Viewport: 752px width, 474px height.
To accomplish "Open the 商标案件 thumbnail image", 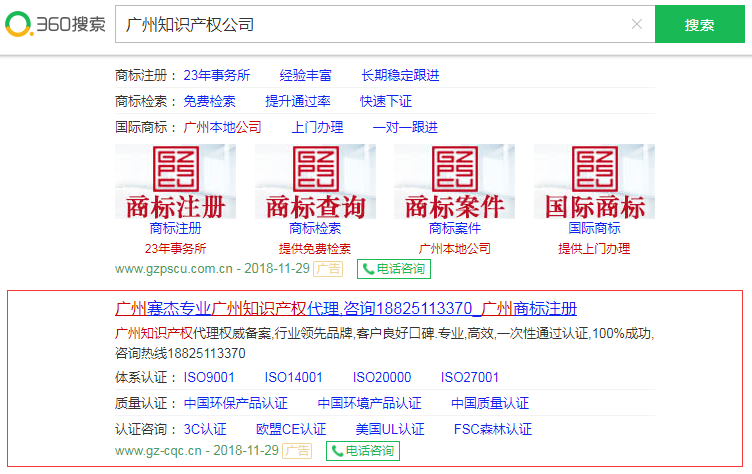I will click(454, 182).
